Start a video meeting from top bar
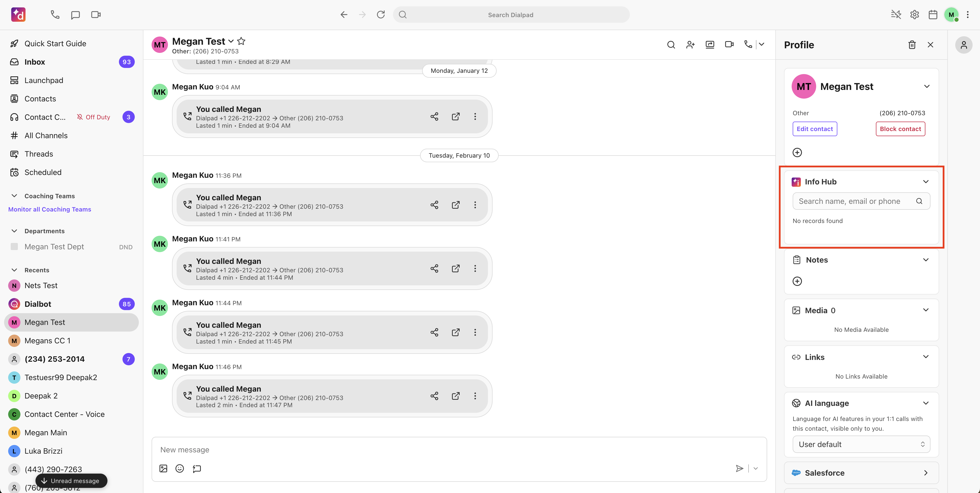The height and width of the screenshot is (493, 980). [x=96, y=15]
